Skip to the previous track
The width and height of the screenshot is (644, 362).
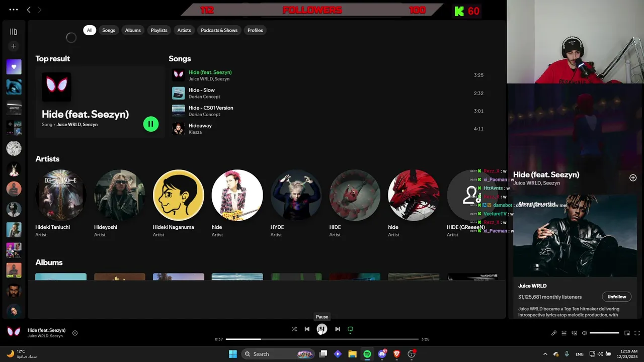307,329
